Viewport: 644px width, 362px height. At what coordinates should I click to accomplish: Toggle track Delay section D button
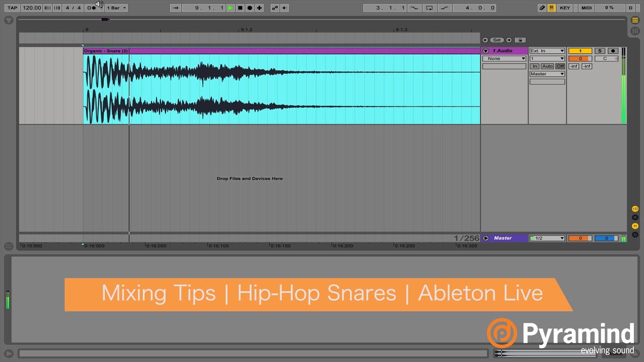tap(635, 234)
